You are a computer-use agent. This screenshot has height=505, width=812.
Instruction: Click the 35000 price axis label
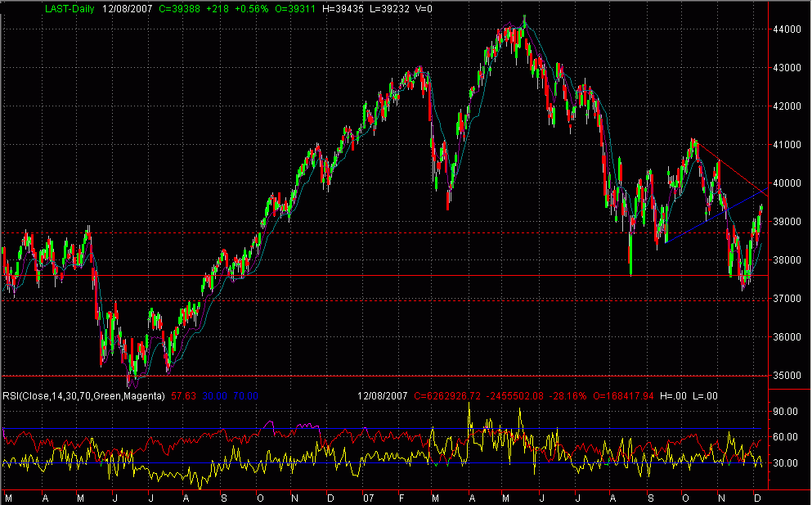coord(786,374)
